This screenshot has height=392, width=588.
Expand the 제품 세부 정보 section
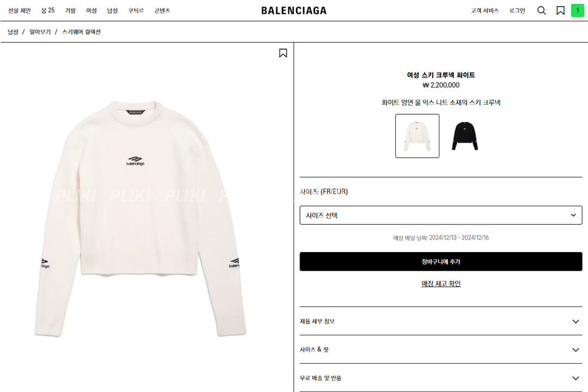pyautogui.click(x=440, y=321)
